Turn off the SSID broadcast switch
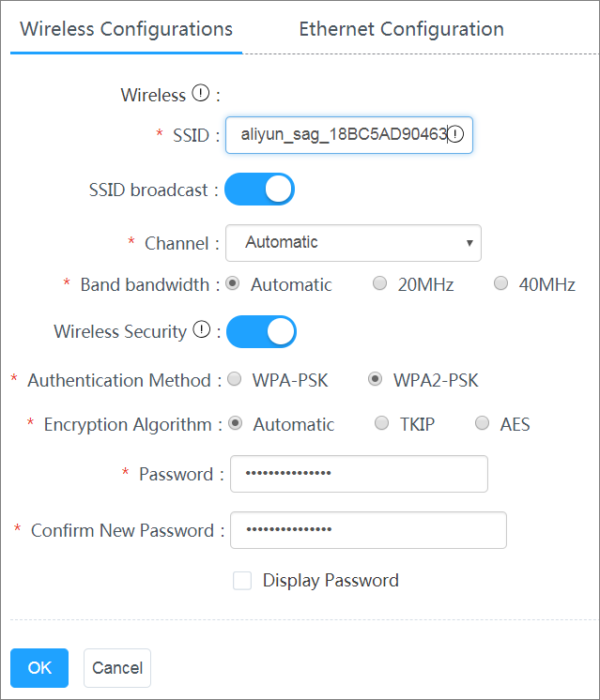Screen dimensions: 600x700 point(259,189)
